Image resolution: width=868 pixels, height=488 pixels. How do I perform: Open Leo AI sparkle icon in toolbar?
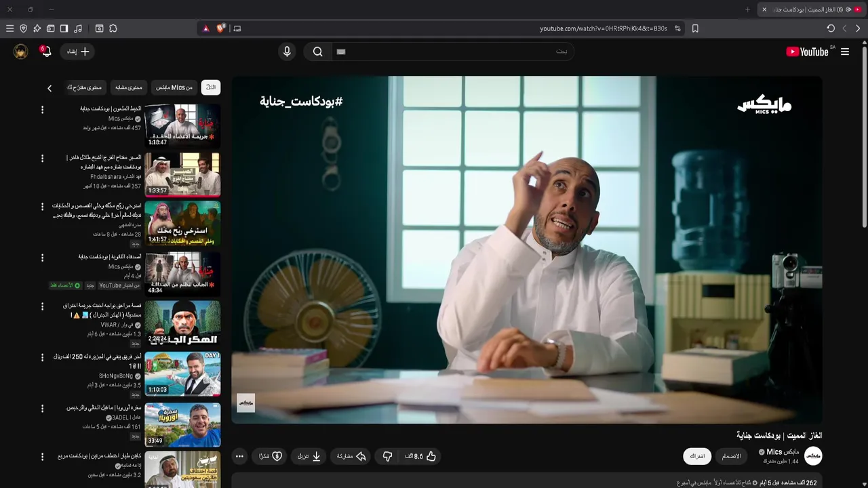(37, 28)
